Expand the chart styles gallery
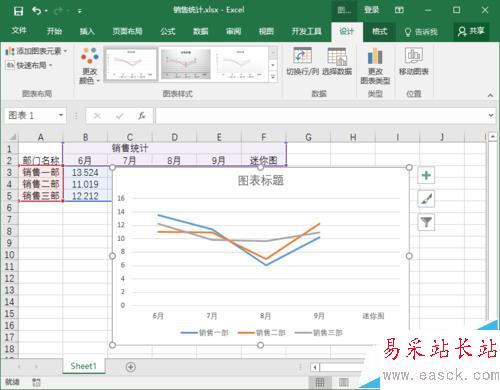 coord(273,77)
